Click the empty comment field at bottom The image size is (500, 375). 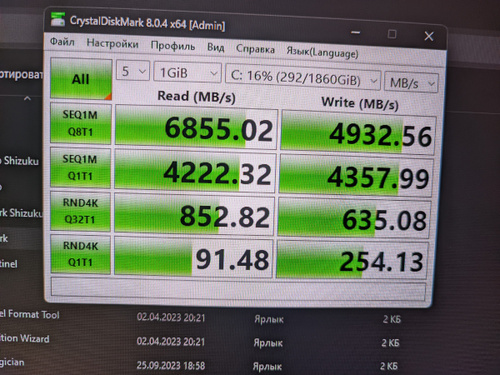coord(238,289)
